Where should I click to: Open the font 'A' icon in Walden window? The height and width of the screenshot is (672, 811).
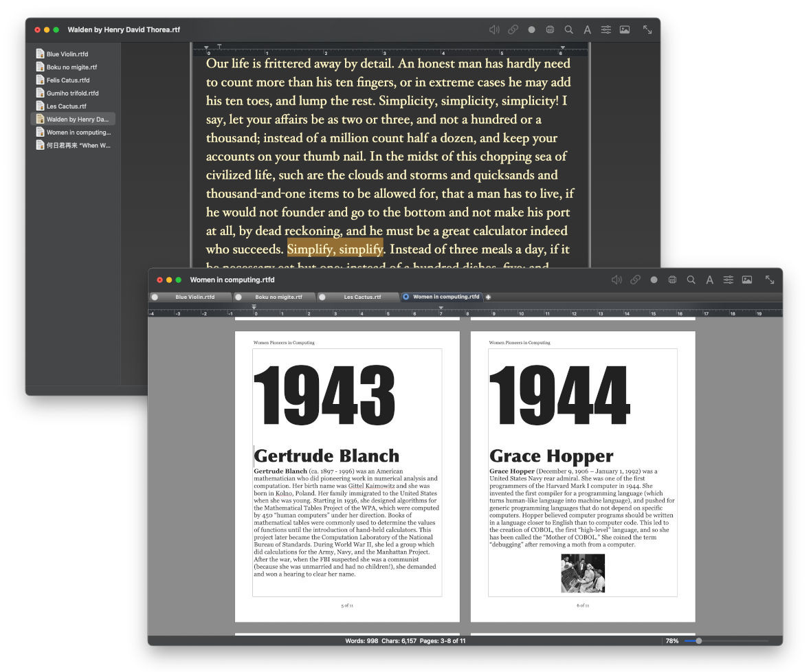[x=587, y=30]
